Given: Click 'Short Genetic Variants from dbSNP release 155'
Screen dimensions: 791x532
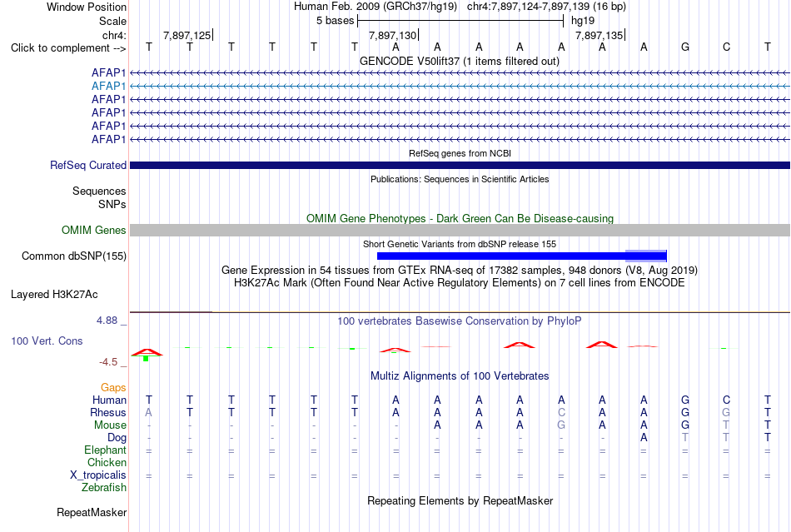Looking at the screenshot, I should point(460,244).
